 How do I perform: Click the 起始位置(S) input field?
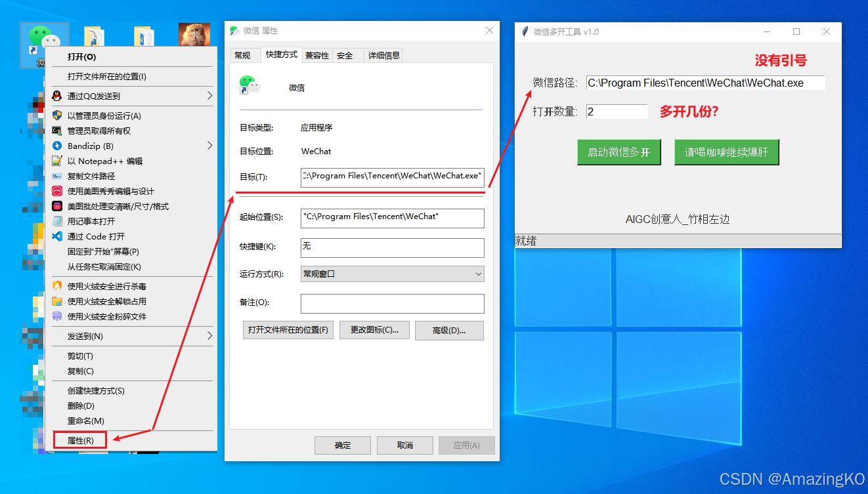click(393, 218)
